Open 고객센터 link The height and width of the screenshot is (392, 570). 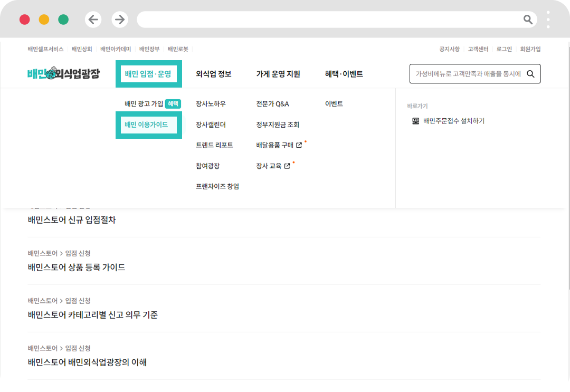point(478,49)
